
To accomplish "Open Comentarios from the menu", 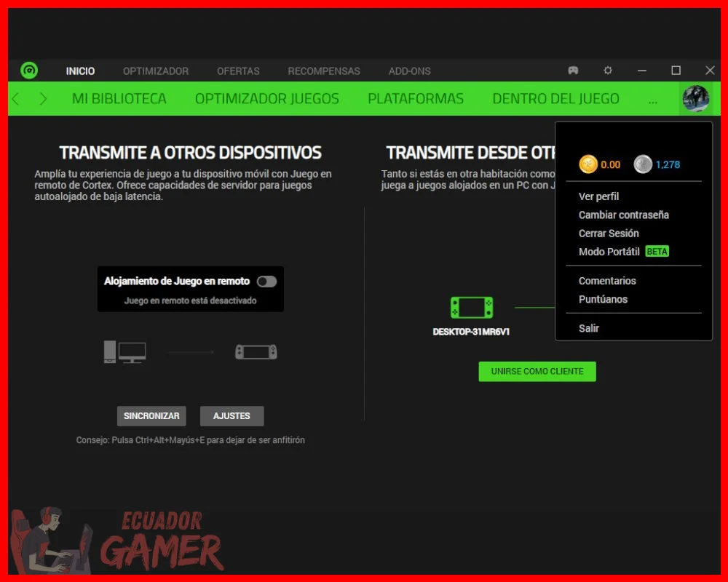I will tap(607, 281).
